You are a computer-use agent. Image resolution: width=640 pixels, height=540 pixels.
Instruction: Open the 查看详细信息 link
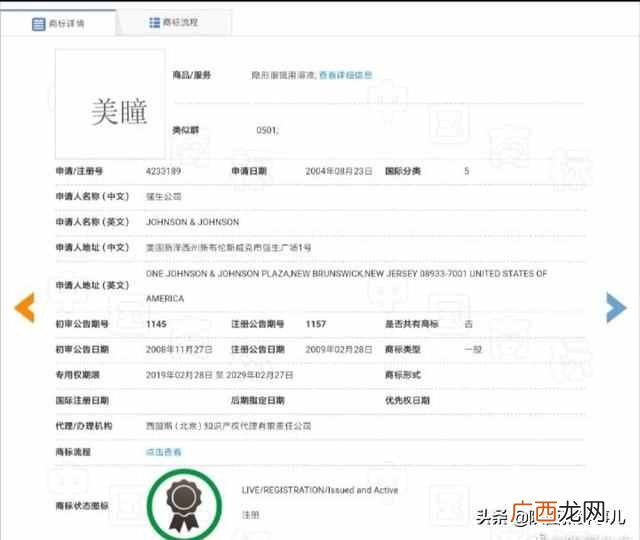click(345, 75)
